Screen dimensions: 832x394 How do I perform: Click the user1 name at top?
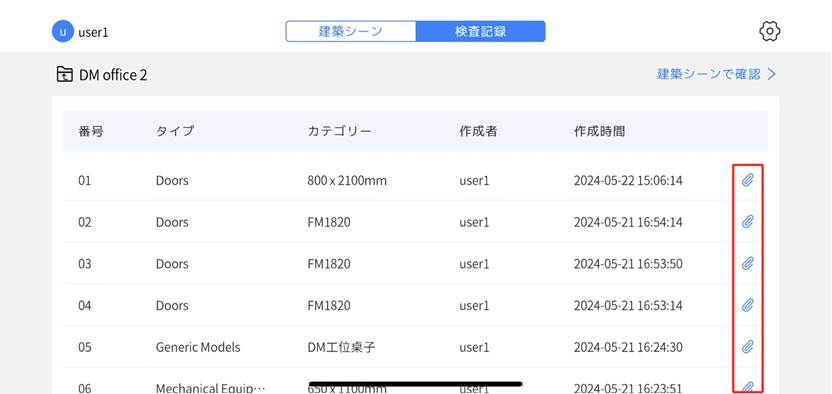click(93, 32)
